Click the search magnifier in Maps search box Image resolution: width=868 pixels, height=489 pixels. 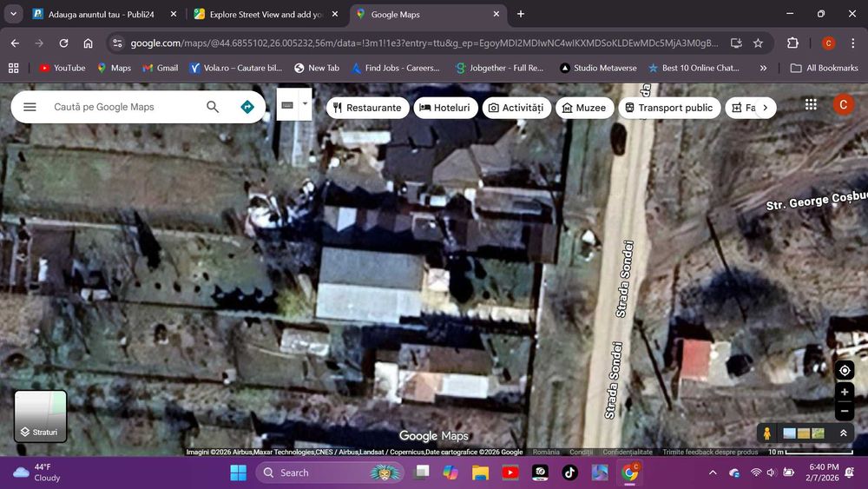point(213,107)
